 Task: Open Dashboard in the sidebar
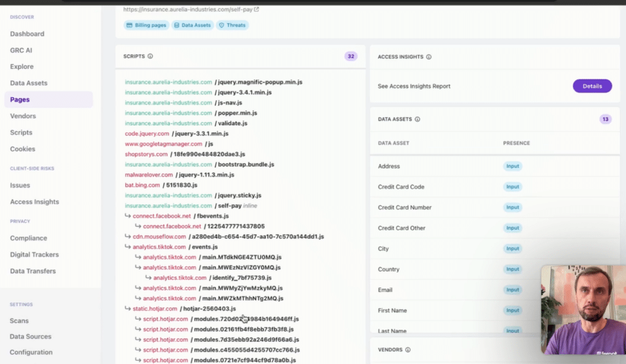tap(27, 34)
